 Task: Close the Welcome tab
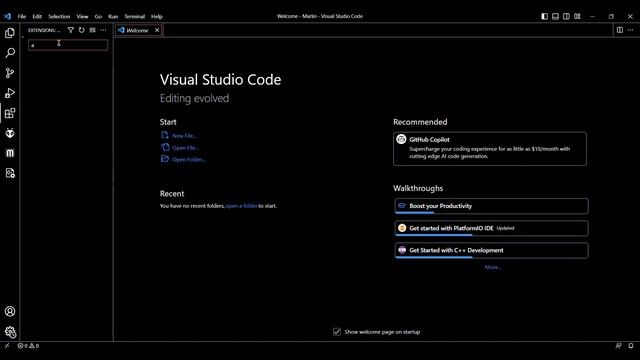point(157,30)
